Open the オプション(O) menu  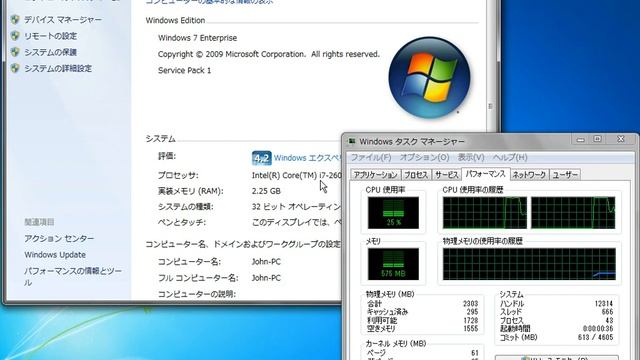pos(424,157)
